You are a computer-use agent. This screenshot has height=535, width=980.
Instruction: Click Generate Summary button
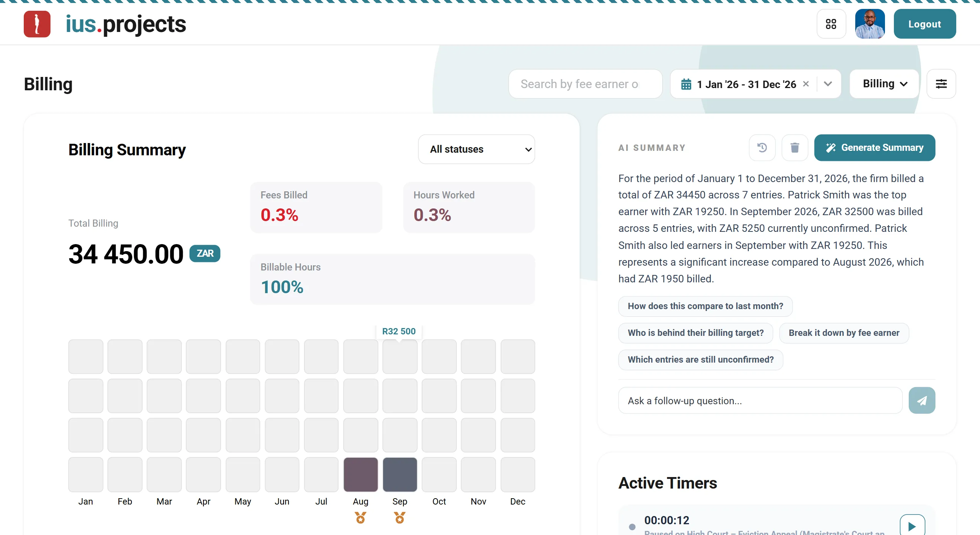click(874, 148)
